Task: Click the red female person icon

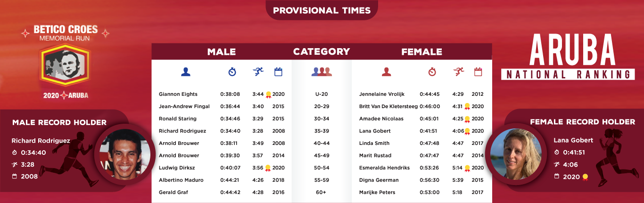Action: pos(386,72)
